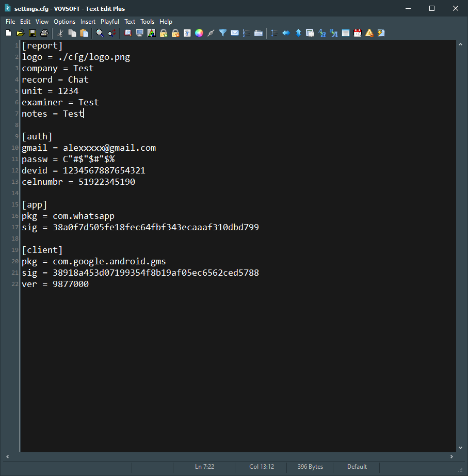The image size is (468, 476).
Task: Click the horizontal scrollbar right arrow
Action: (451, 456)
